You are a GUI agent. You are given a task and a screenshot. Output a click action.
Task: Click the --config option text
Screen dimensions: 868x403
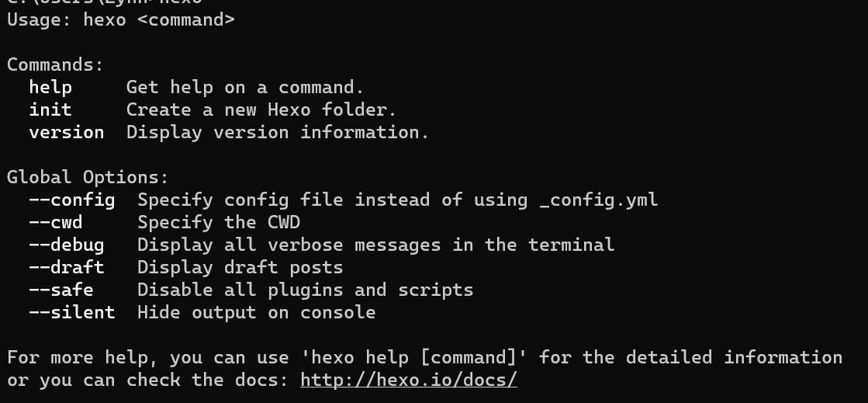(72, 200)
